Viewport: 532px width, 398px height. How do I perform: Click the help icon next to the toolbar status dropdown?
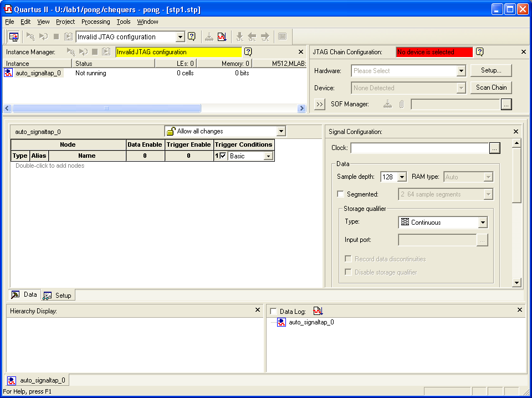pyautogui.click(x=191, y=37)
